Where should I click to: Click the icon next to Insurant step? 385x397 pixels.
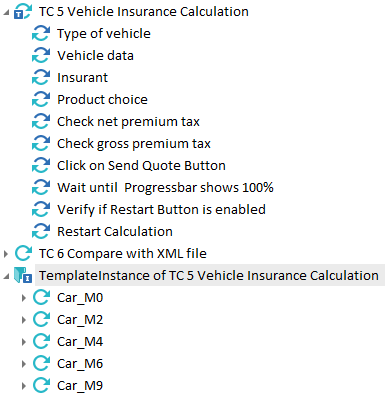coord(41,78)
